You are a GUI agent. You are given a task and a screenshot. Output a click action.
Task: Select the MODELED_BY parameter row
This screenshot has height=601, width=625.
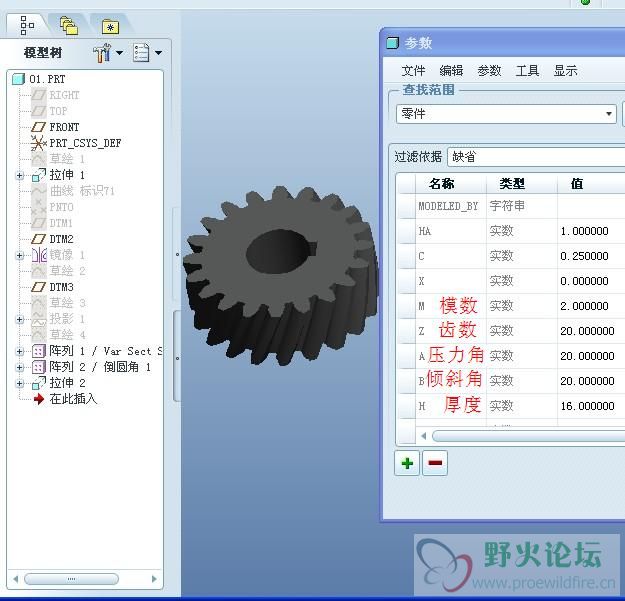tap(511, 206)
